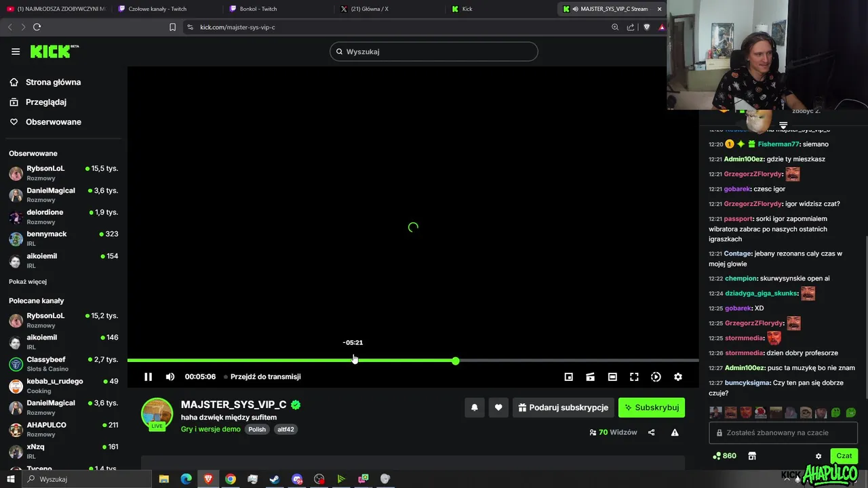The height and width of the screenshot is (488, 868).
Task: Open Obserwowane in the sidebar menu
Action: point(53,122)
